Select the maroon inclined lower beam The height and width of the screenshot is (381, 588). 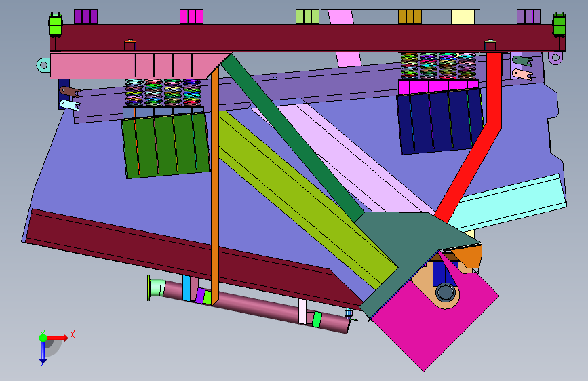coord(180,255)
